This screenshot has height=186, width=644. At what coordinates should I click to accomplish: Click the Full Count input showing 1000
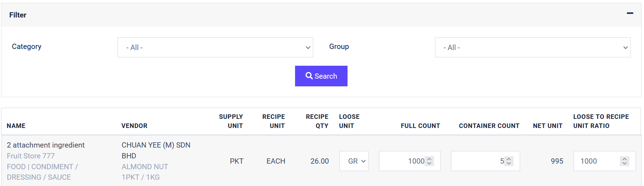click(x=402, y=161)
